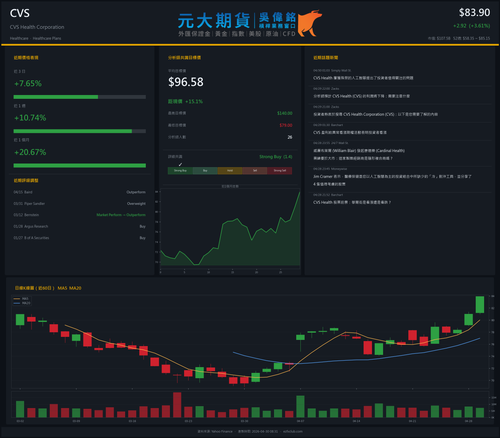Open the first Zacks CVS Health (CVS) headline
Image resolution: width=500 pixels, height=438 pixels.
361,96
